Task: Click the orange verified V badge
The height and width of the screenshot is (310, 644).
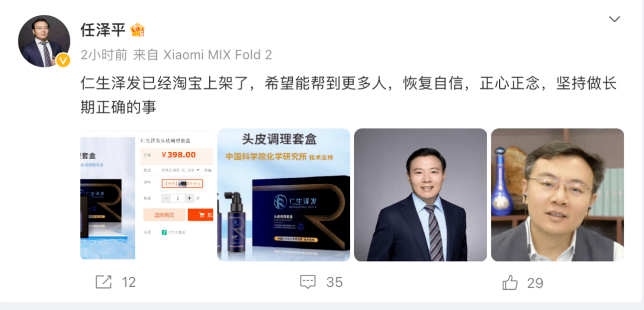Action: 63,60
